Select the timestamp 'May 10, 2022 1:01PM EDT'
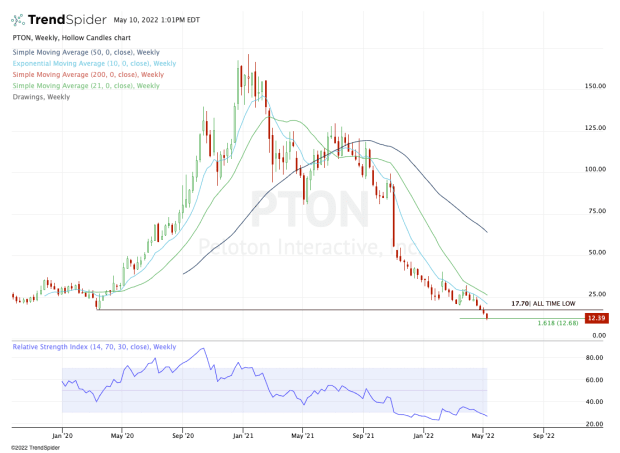620x453 pixels. pos(157,20)
